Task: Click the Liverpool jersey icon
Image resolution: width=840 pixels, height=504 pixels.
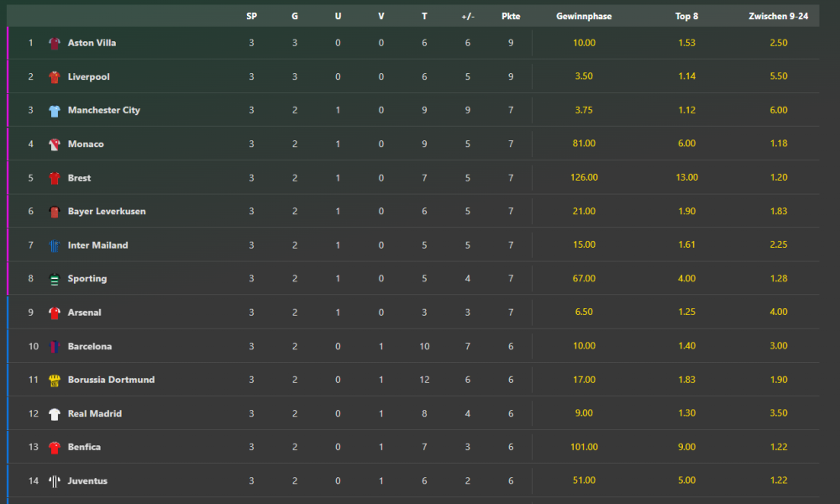Action: pos(55,77)
